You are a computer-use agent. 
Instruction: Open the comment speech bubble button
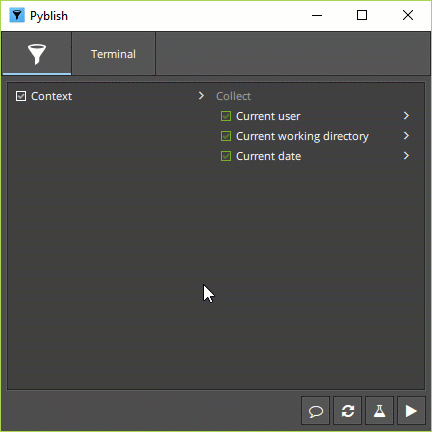point(315,411)
